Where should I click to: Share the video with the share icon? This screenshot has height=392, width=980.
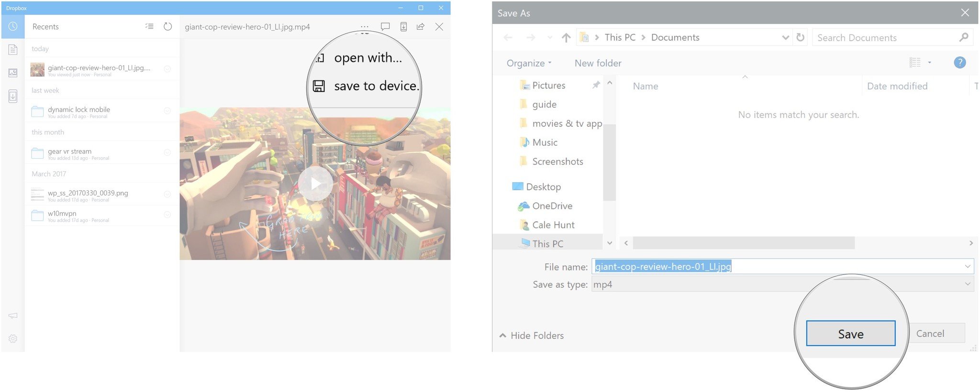point(421,27)
